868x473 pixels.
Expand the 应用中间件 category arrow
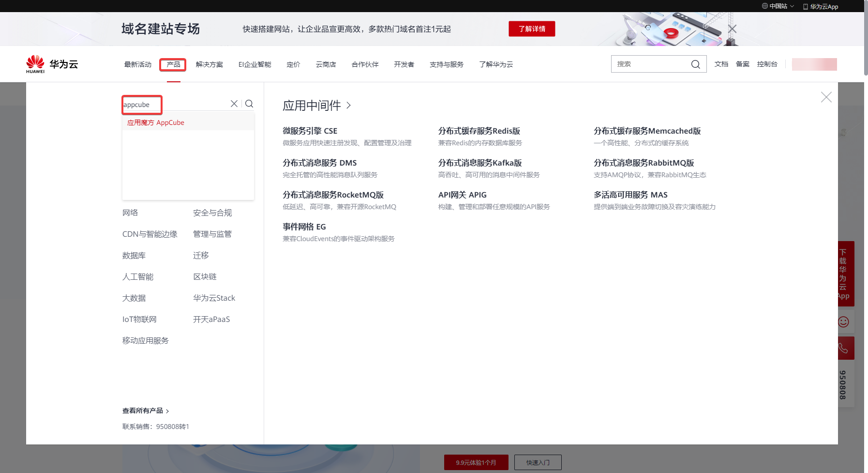(x=349, y=106)
